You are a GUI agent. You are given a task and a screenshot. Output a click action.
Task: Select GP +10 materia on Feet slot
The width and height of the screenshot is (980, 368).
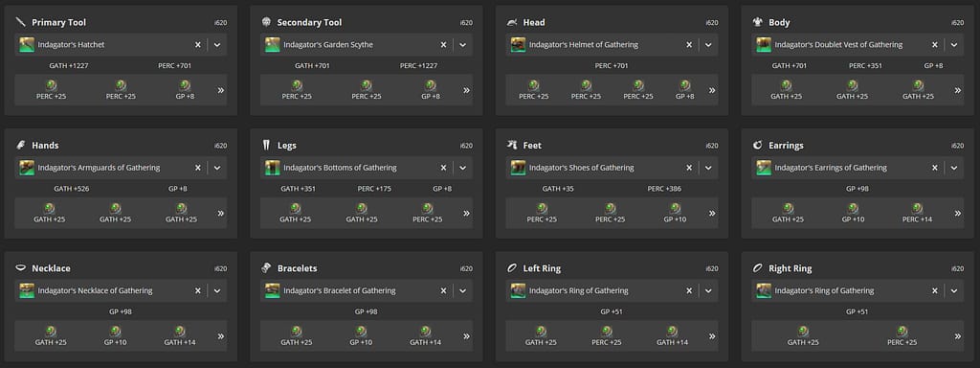(x=675, y=214)
